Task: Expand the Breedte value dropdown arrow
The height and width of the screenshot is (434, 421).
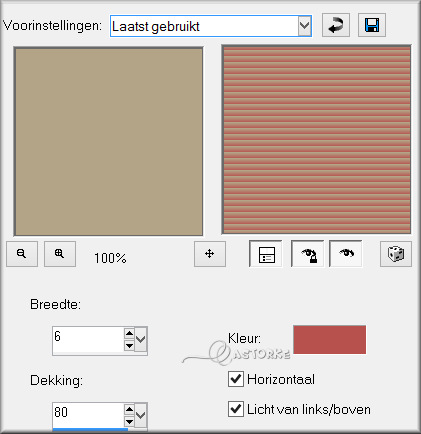Action: (141, 339)
